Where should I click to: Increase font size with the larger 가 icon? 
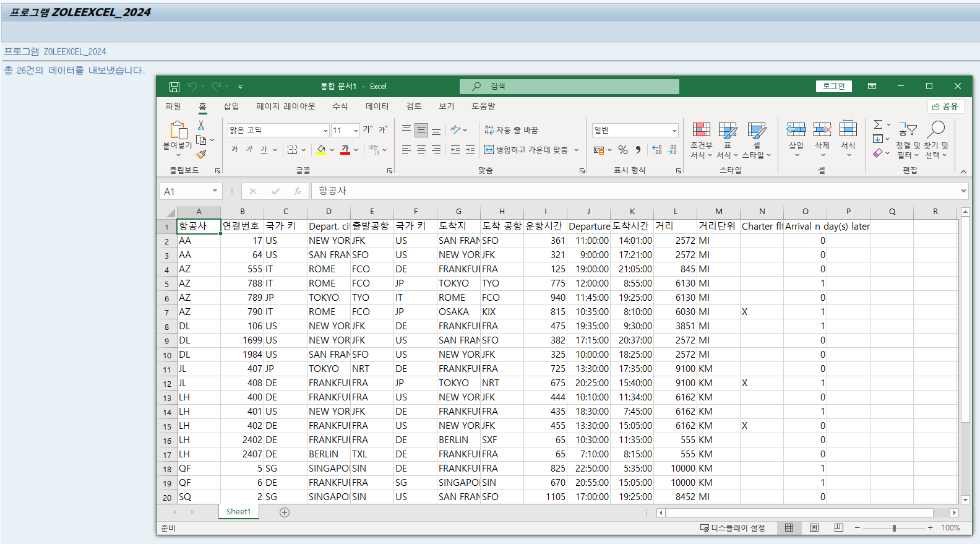point(367,129)
